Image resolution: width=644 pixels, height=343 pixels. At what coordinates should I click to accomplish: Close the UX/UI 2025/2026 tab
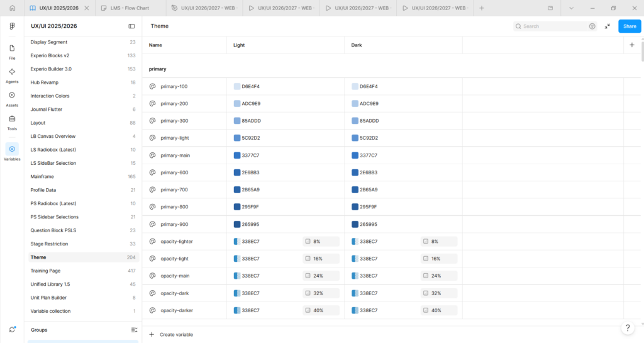click(87, 8)
